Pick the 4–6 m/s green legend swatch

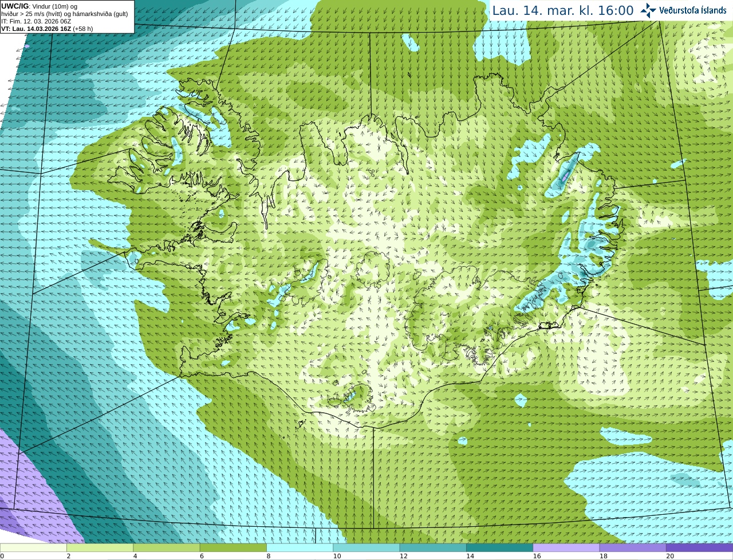[167, 547]
